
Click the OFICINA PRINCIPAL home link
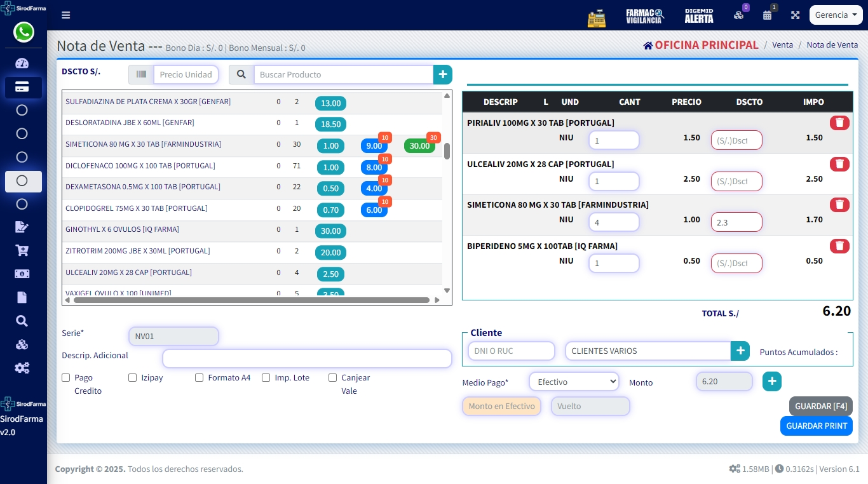700,45
